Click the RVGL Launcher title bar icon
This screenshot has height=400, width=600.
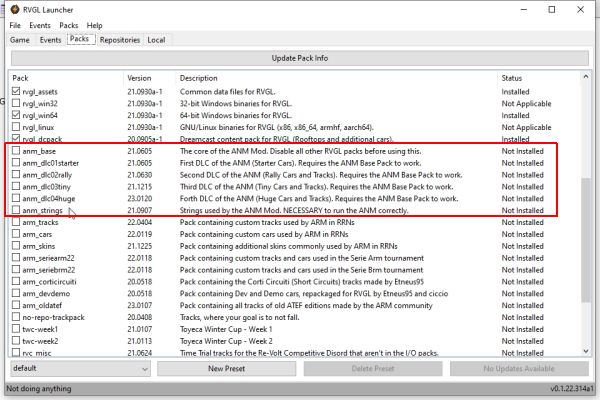point(15,9)
